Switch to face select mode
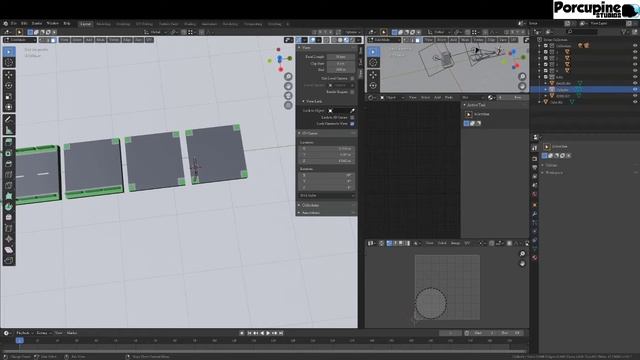 tap(53, 40)
